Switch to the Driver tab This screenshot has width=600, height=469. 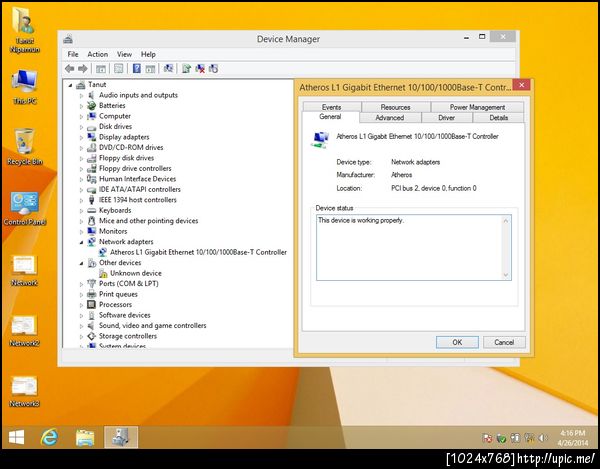447,118
